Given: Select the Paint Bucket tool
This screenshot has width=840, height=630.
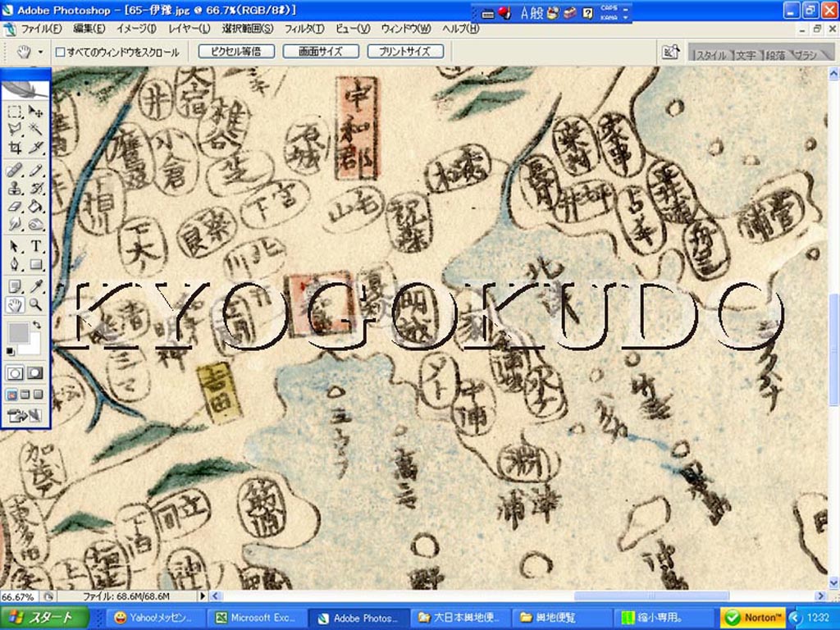Looking at the screenshot, I should pos(35,206).
